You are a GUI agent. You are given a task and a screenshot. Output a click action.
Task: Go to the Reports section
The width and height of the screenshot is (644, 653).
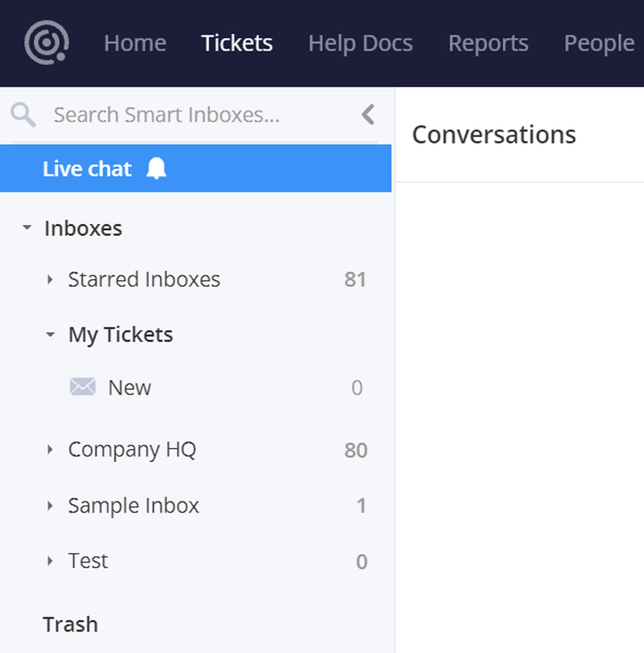(488, 43)
